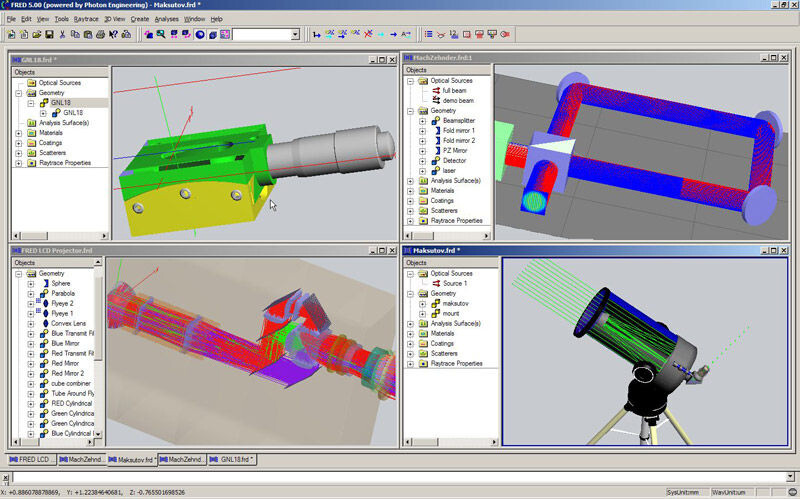Expand the Materials node in GNL18 window
The width and height of the screenshot is (800, 499).
pos(19,133)
